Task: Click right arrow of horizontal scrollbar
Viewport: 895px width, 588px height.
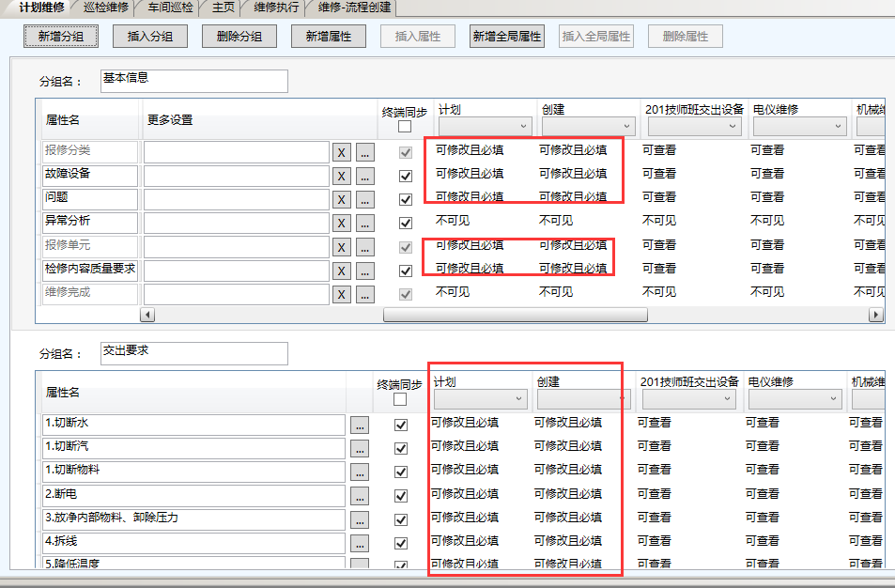Action: [x=876, y=315]
